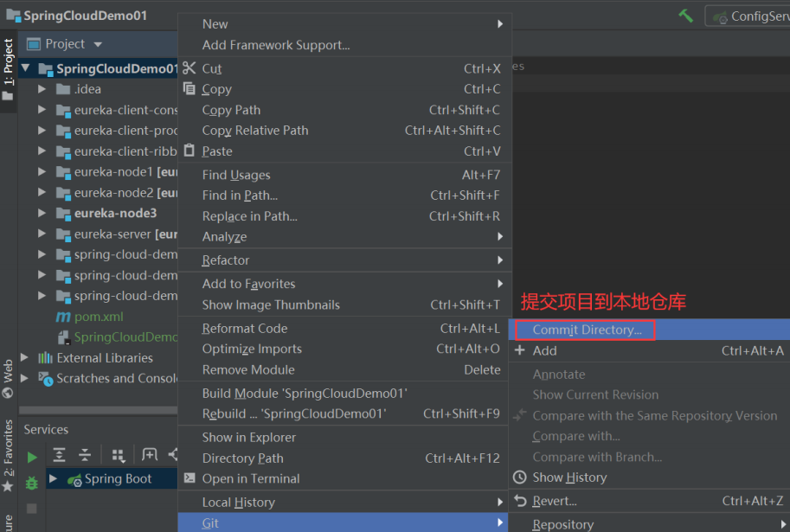Screen dimensions: 790x532
Task: Choose Optimize Imports
Action: [x=344, y=349]
